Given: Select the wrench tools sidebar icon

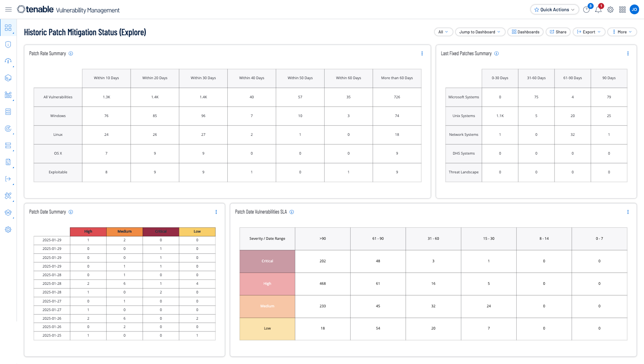Looking at the screenshot, I should pyautogui.click(x=8, y=196).
